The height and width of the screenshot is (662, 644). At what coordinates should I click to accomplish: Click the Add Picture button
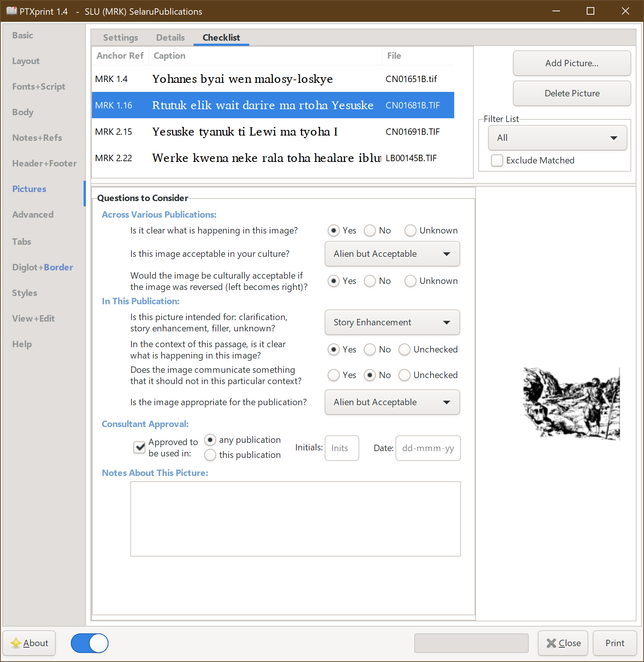(571, 63)
